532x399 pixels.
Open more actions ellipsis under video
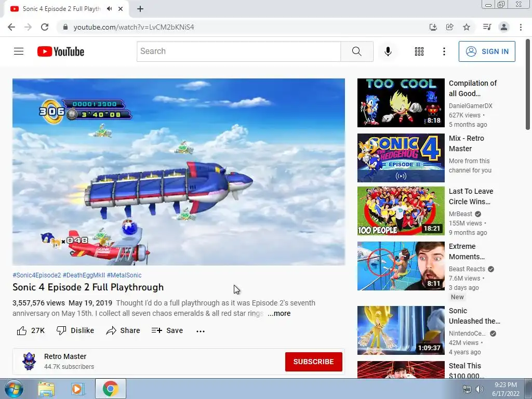(x=201, y=331)
